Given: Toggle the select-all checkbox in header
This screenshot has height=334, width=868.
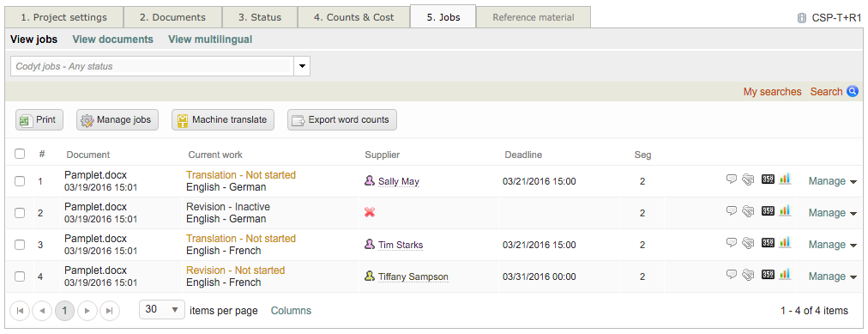Looking at the screenshot, I should [20, 154].
